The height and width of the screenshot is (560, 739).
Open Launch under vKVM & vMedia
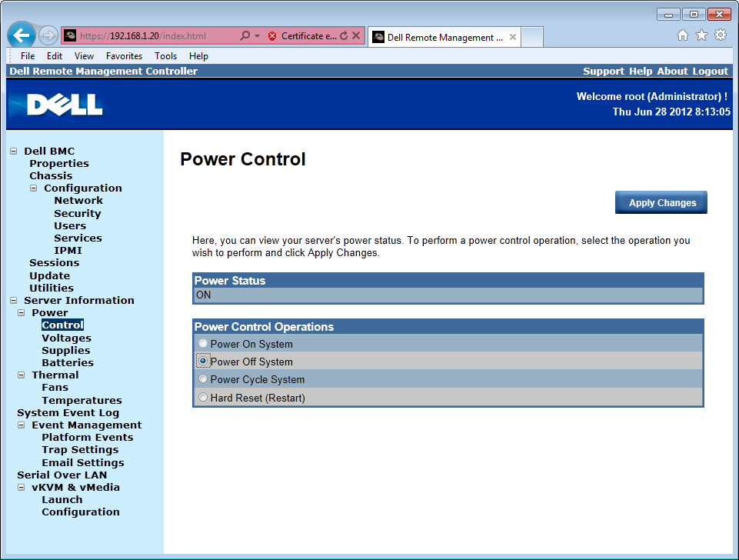pos(62,500)
